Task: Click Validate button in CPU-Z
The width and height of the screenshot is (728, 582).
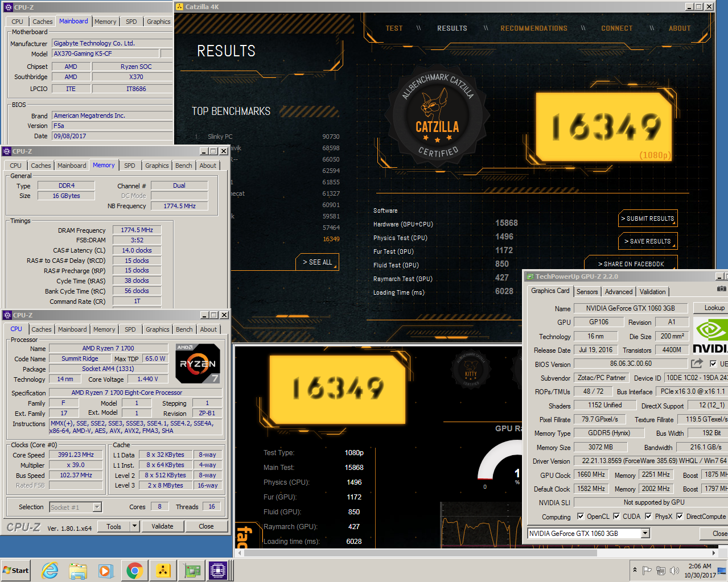Action: tap(162, 526)
